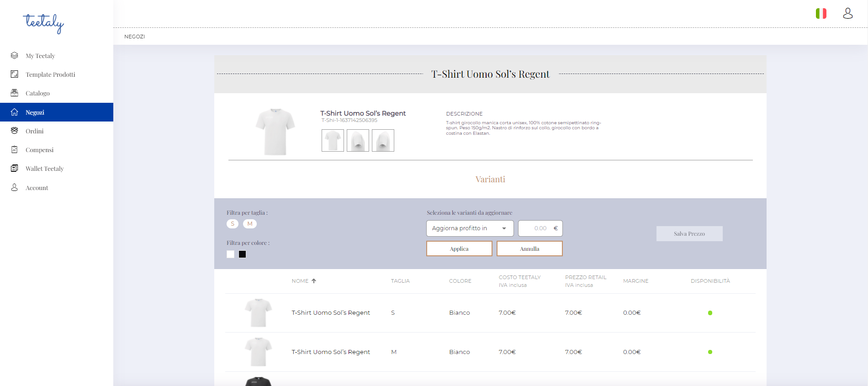Open Account menu item
This screenshot has width=868, height=386.
tap(37, 188)
